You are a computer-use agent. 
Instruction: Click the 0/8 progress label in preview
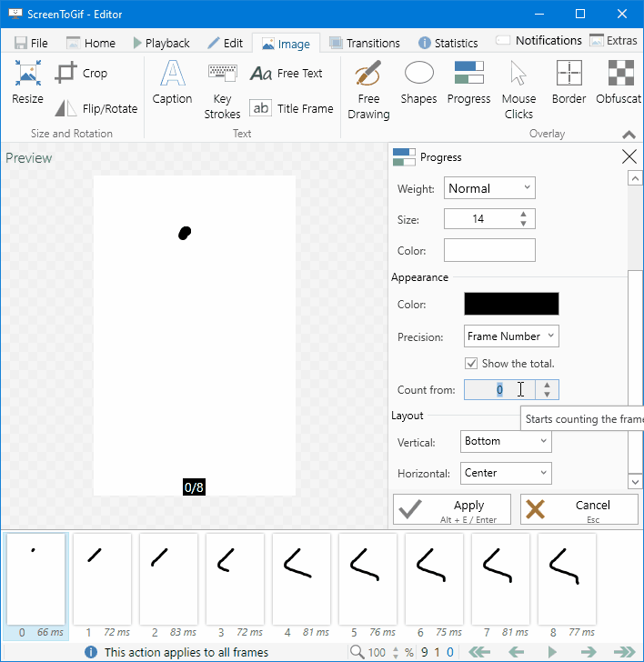click(194, 487)
